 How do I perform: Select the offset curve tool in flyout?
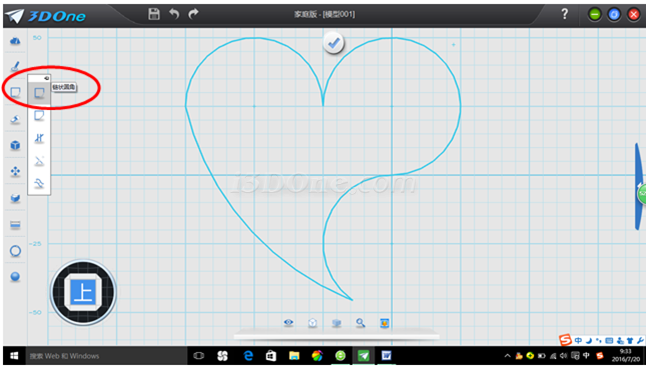point(39,183)
